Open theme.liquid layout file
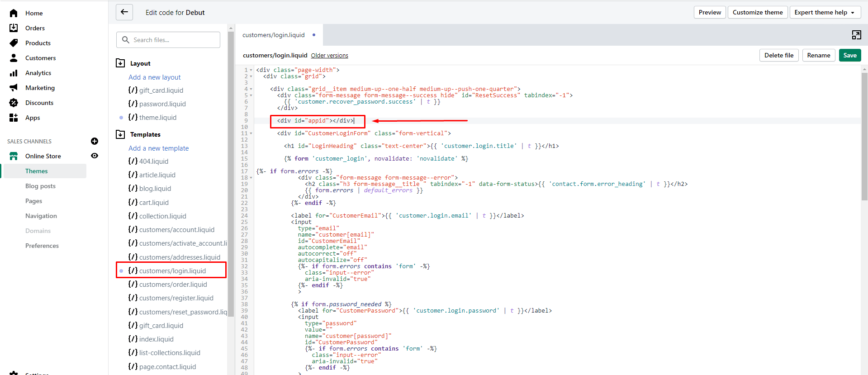 152,118
